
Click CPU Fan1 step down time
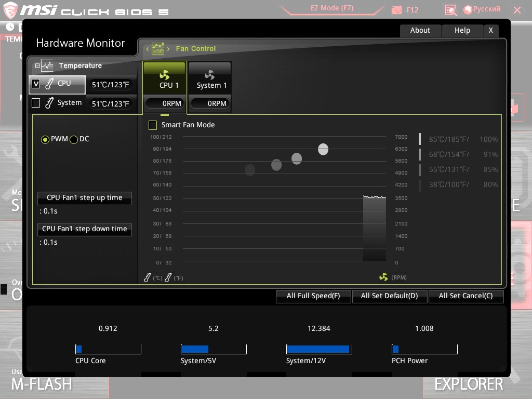(x=85, y=229)
